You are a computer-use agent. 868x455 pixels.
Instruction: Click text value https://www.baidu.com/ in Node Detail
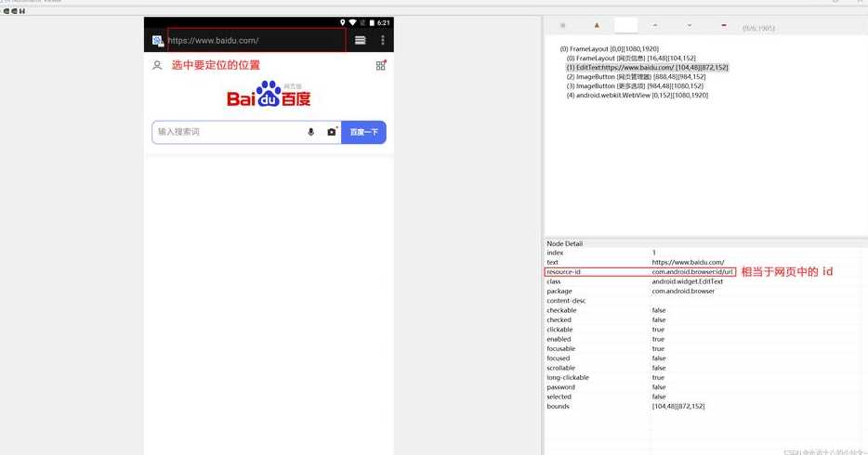point(688,262)
